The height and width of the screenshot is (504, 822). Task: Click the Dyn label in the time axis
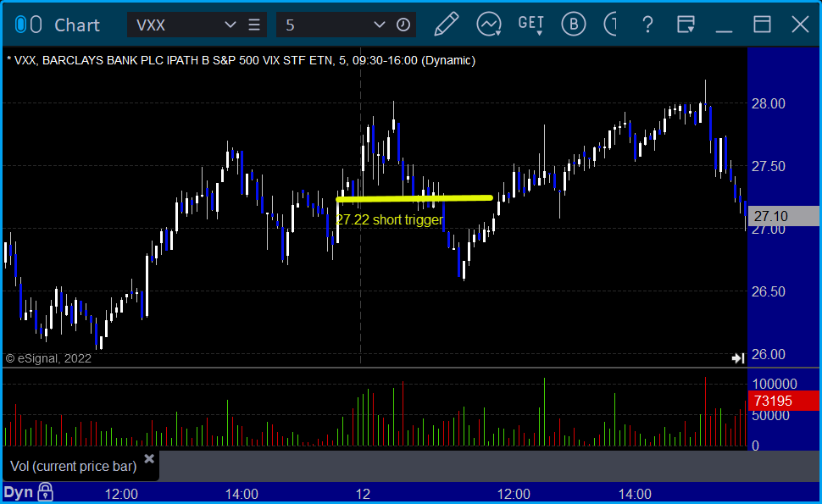pyautogui.click(x=19, y=492)
